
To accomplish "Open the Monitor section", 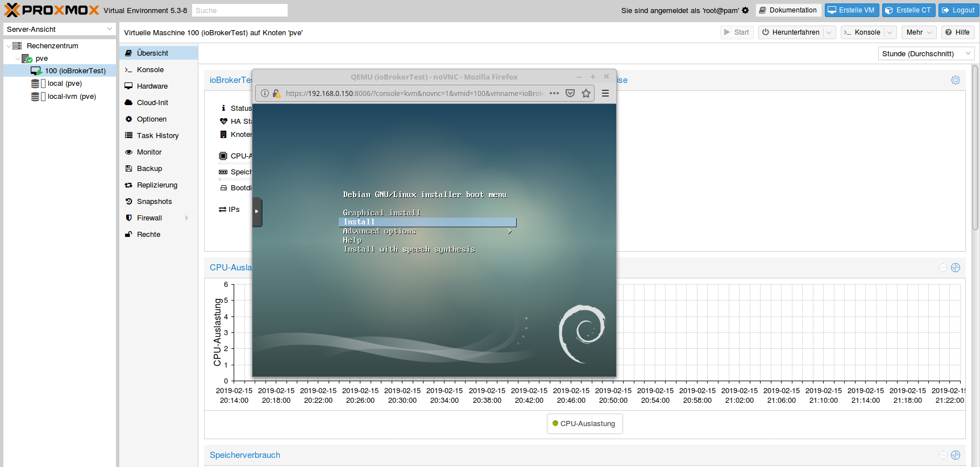I will coord(159,152).
